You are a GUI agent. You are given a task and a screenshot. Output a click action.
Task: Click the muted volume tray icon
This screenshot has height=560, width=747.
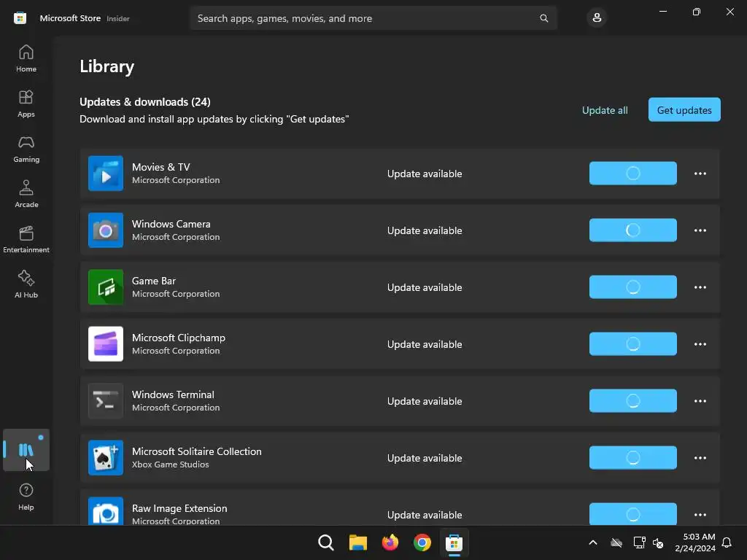click(x=659, y=542)
